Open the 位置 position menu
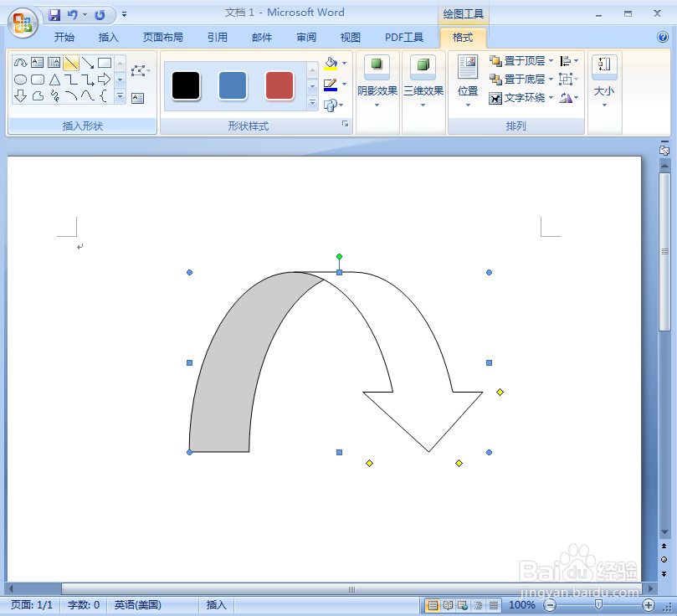 pos(468,81)
